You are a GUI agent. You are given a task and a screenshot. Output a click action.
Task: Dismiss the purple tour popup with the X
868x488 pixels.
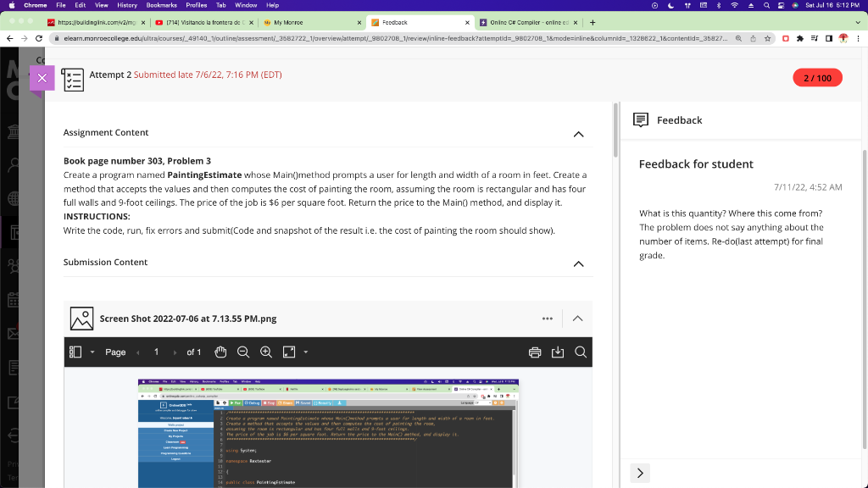[x=42, y=78]
